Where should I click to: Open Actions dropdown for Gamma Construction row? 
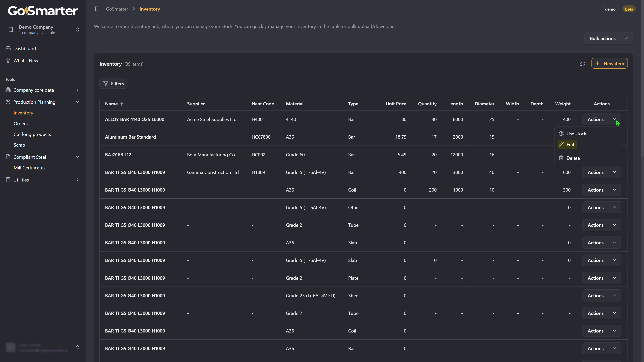pos(614,172)
